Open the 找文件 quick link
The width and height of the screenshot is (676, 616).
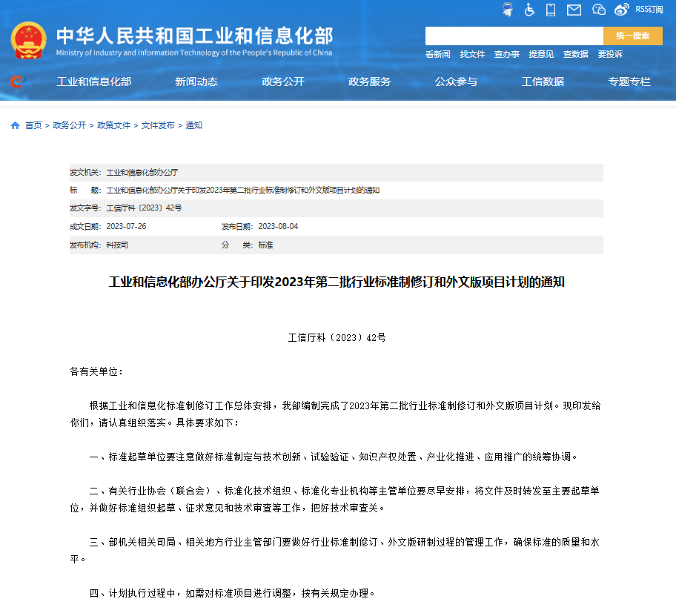(x=472, y=54)
